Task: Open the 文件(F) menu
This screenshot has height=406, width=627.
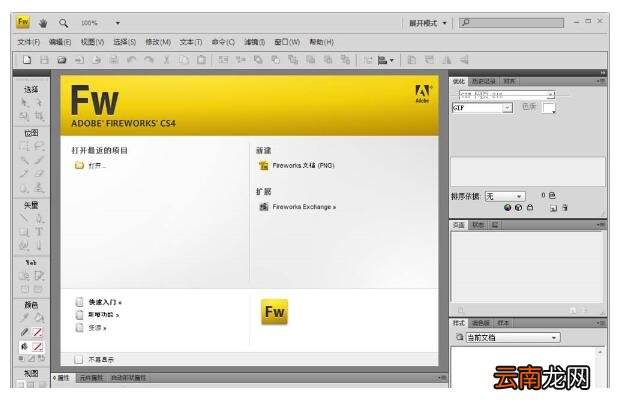Action: click(x=28, y=42)
